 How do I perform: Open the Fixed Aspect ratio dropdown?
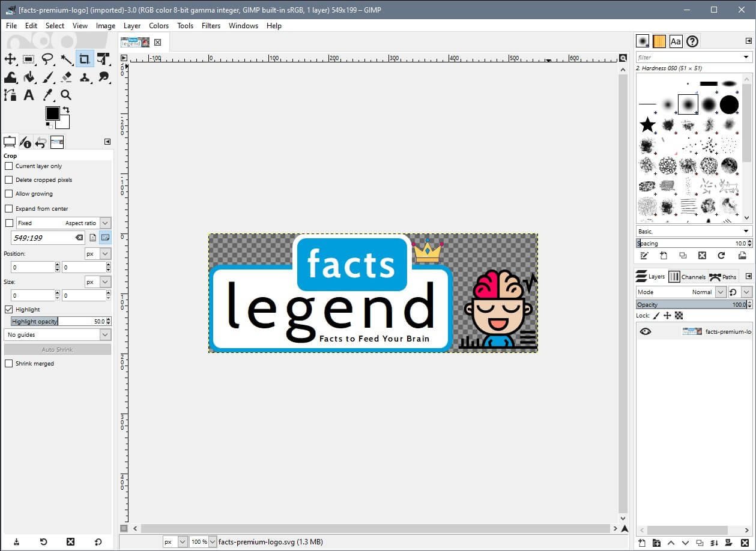[64, 223]
